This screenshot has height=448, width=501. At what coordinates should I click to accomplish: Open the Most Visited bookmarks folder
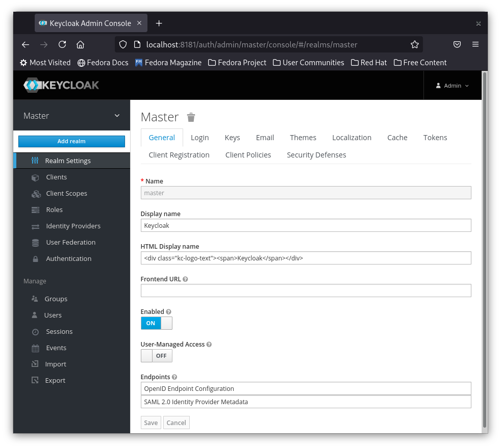(x=45, y=63)
